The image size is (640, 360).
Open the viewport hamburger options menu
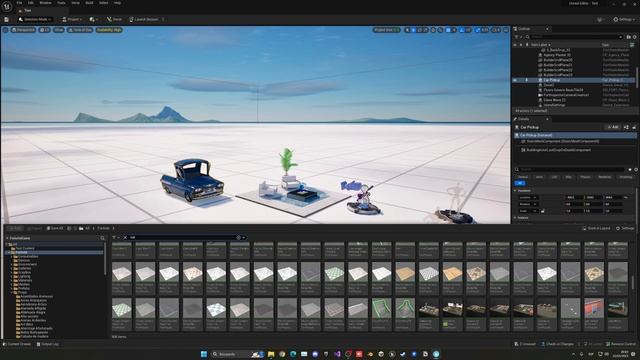5,30
